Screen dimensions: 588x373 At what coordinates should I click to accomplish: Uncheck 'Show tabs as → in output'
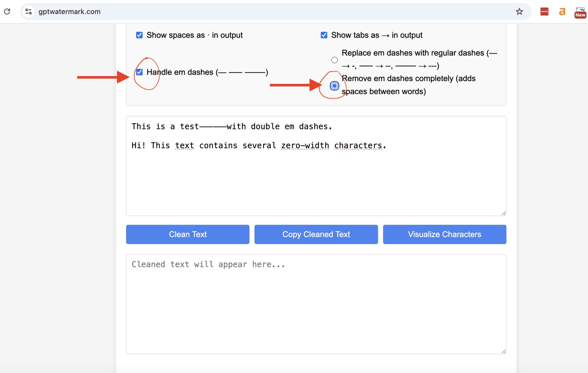pos(324,35)
